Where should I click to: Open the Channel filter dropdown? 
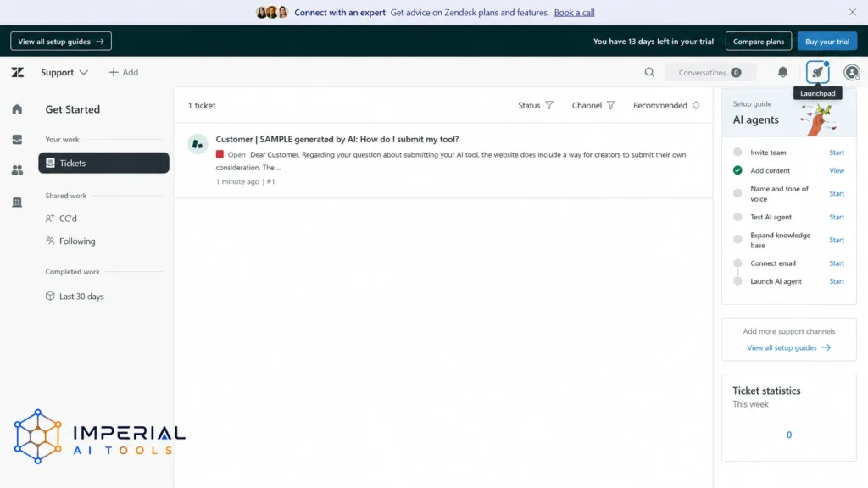593,105
